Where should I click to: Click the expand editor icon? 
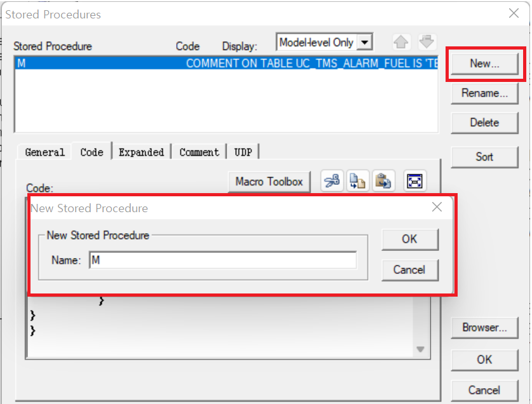(414, 181)
